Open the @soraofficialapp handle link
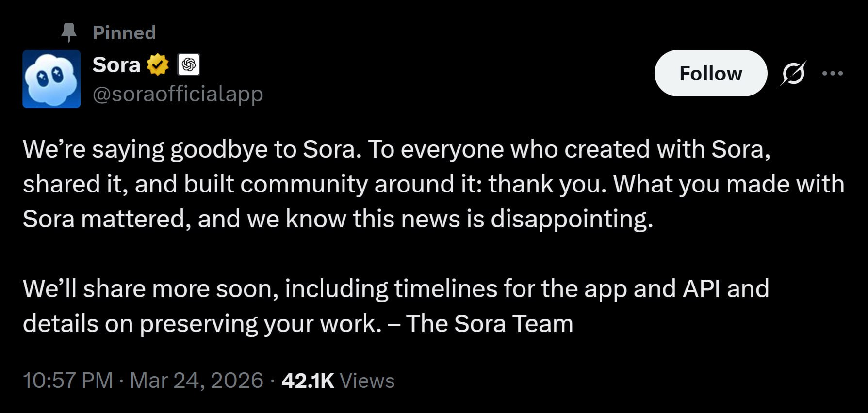Screen dimensions: 868x413 (x=178, y=94)
